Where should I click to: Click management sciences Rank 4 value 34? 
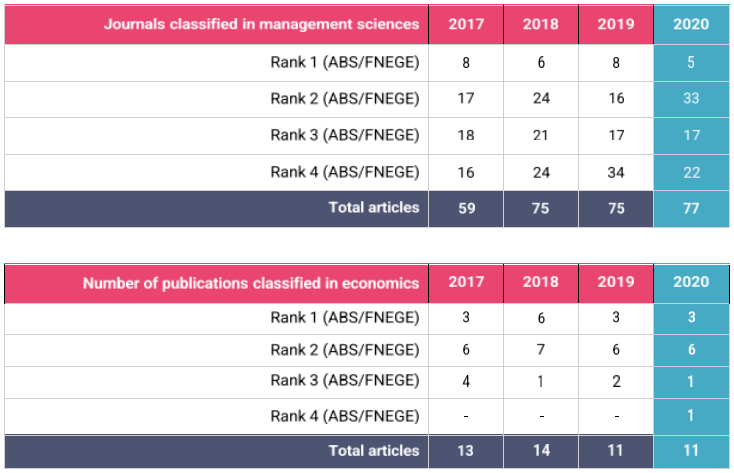click(616, 172)
